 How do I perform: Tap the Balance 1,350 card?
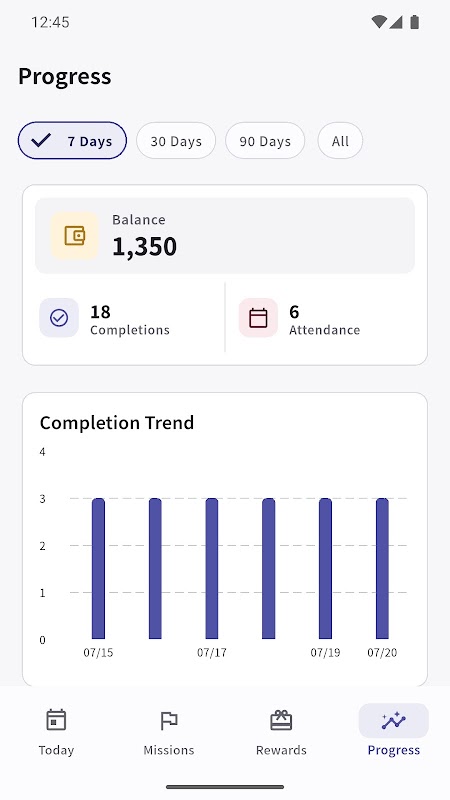pyautogui.click(x=225, y=236)
